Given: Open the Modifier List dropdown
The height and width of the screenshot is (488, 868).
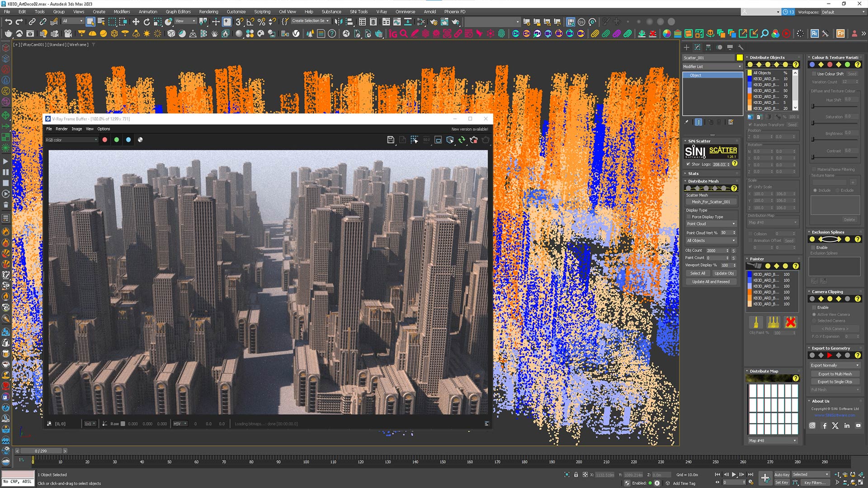Looking at the screenshot, I should point(712,66).
